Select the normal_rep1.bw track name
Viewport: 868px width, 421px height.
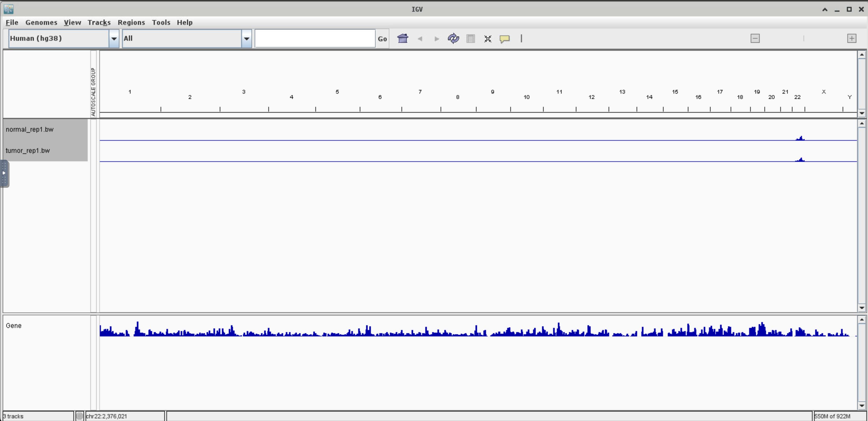point(30,130)
